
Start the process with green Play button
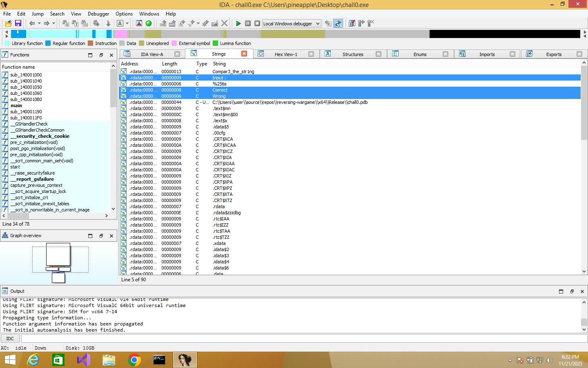tap(238, 23)
